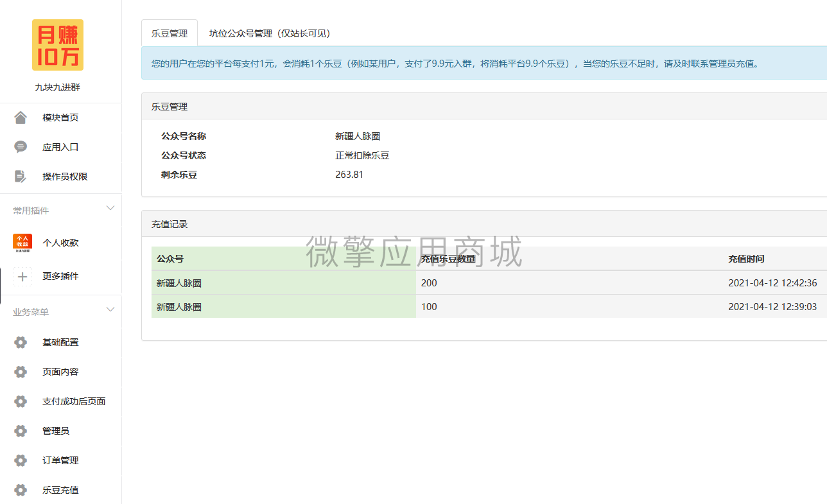Click the 业务菜单 section label
Screen dimensions: 827x504
tap(31, 312)
